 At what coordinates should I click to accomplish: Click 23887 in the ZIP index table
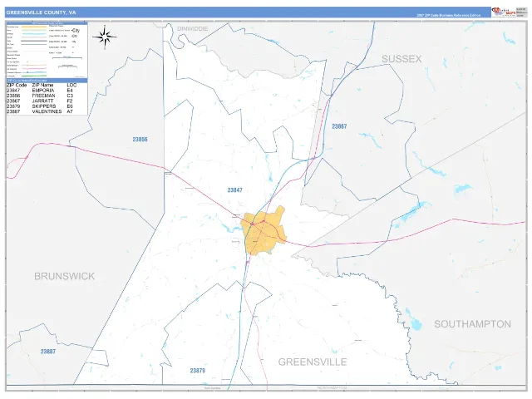point(13,111)
